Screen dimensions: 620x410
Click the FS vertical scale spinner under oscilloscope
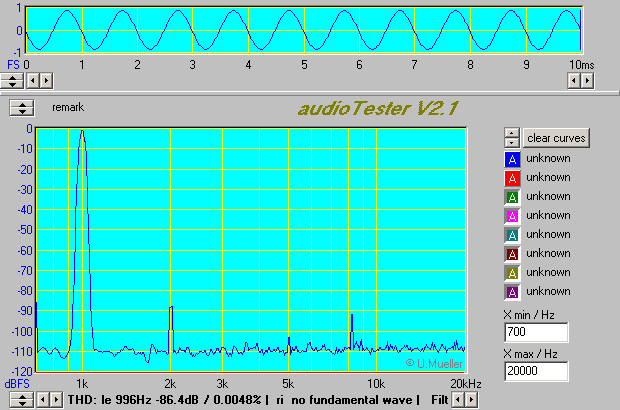[x=13, y=81]
